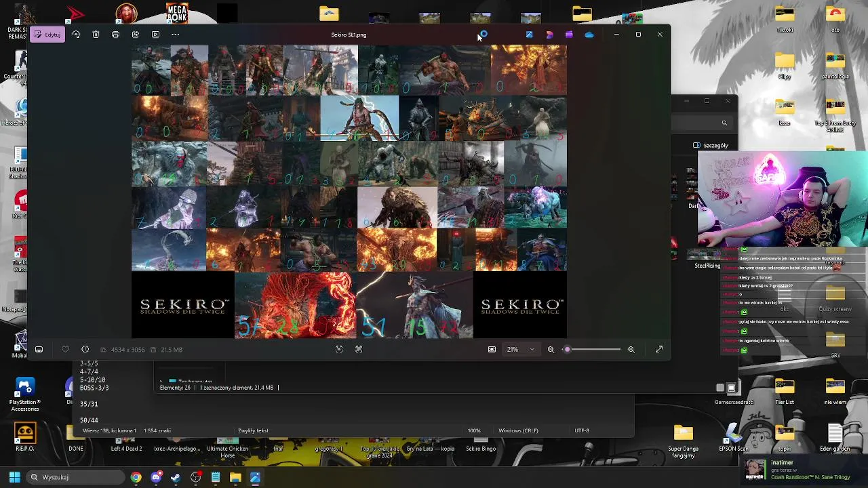Screen dimensions: 868x488
Task: Open Designer app icon in Photos title bar
Action: pyautogui.click(x=549, y=35)
